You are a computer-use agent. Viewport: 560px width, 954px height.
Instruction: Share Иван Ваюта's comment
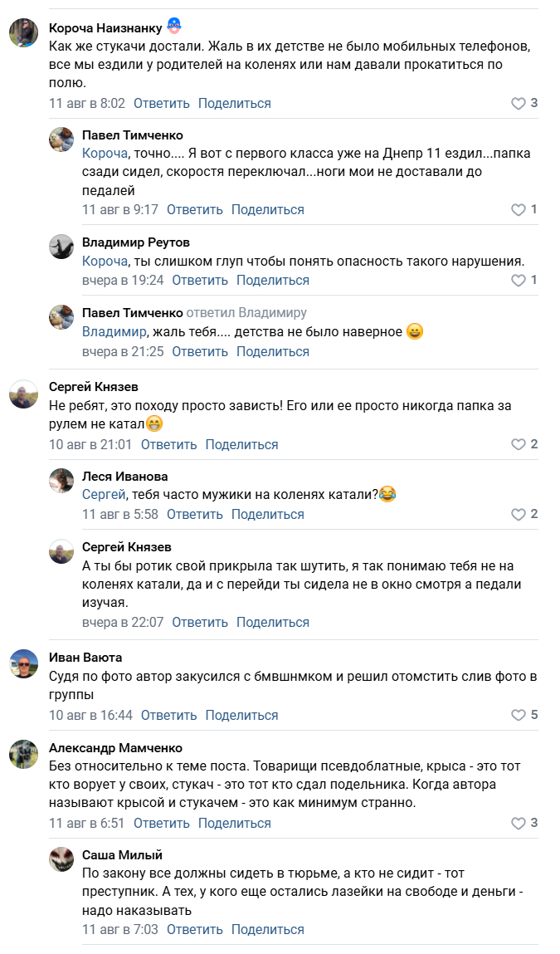pos(241,715)
